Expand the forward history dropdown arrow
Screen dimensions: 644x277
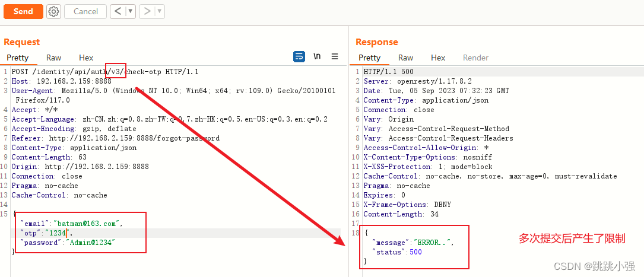pos(160,11)
